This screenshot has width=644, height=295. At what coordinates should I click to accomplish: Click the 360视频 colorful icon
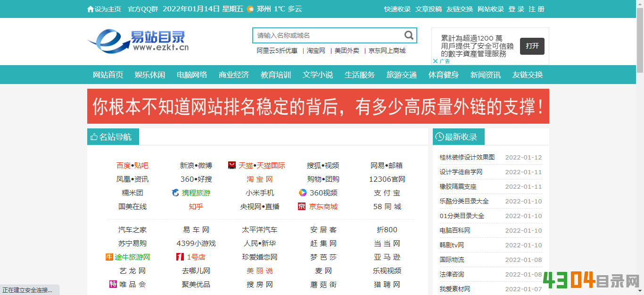303,193
